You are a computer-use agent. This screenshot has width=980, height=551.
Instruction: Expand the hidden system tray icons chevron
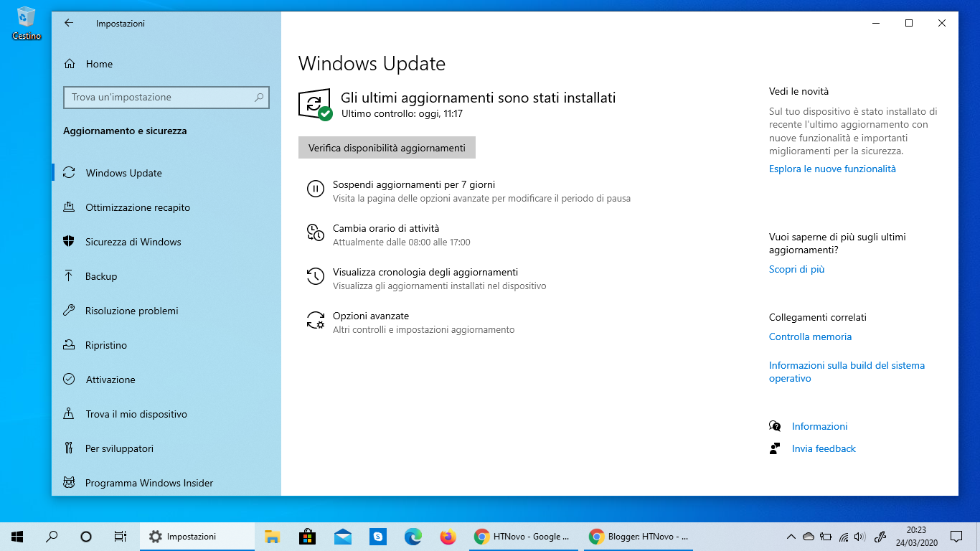pyautogui.click(x=791, y=537)
